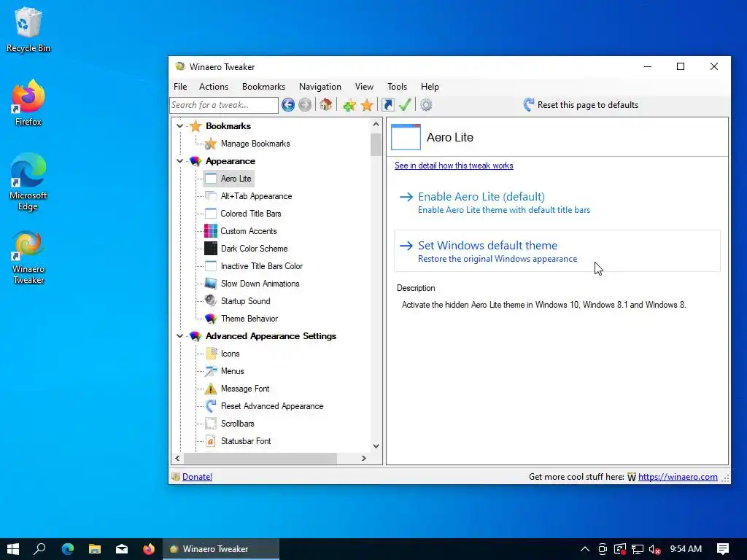Viewport: 747px width, 560px height.
Task: Open the Navigation menu
Action: pyautogui.click(x=320, y=87)
